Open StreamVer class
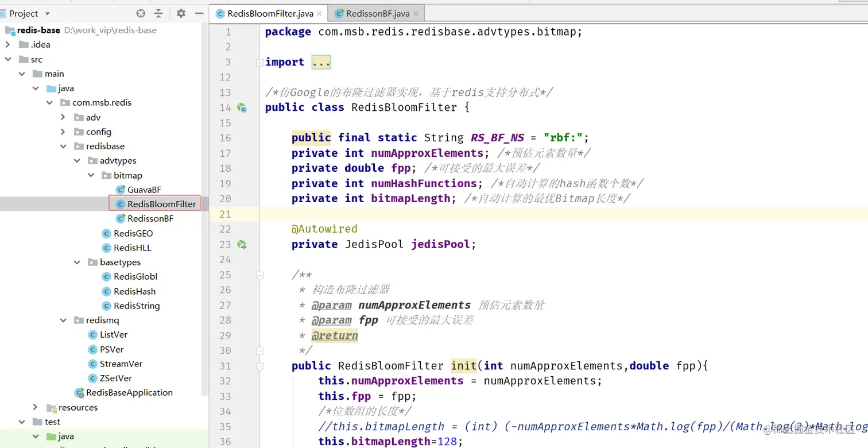 click(121, 364)
